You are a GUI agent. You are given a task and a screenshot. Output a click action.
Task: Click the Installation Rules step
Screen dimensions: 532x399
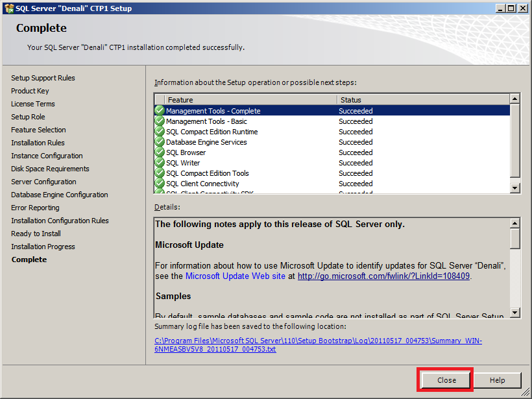(x=38, y=143)
